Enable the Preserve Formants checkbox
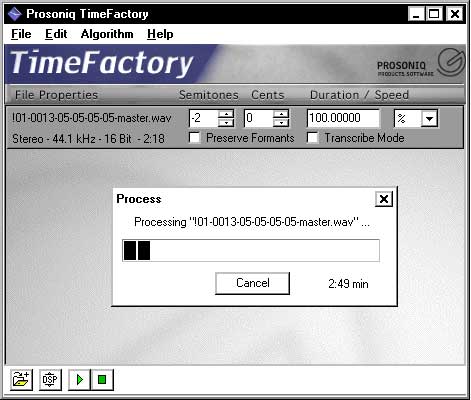The height and width of the screenshot is (400, 471). (194, 137)
